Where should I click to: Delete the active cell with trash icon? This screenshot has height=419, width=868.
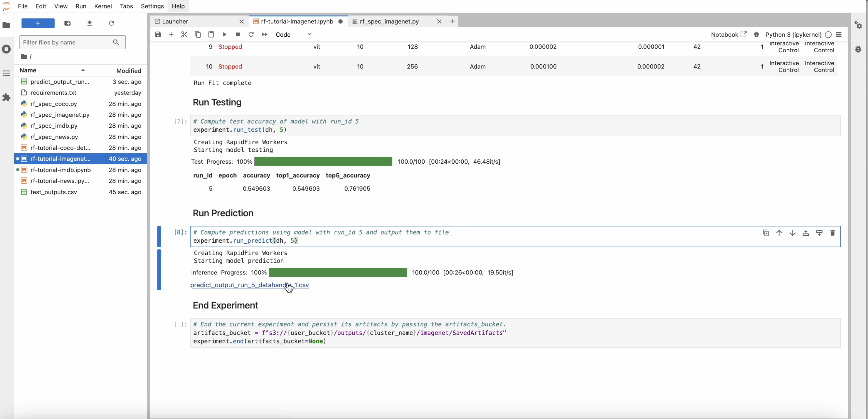coord(832,233)
